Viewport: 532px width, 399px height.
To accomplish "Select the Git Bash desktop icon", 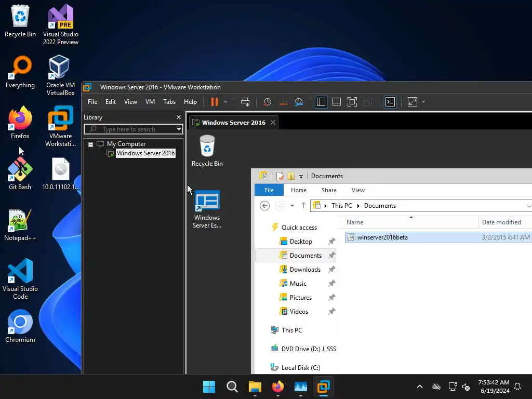I will pos(20,174).
